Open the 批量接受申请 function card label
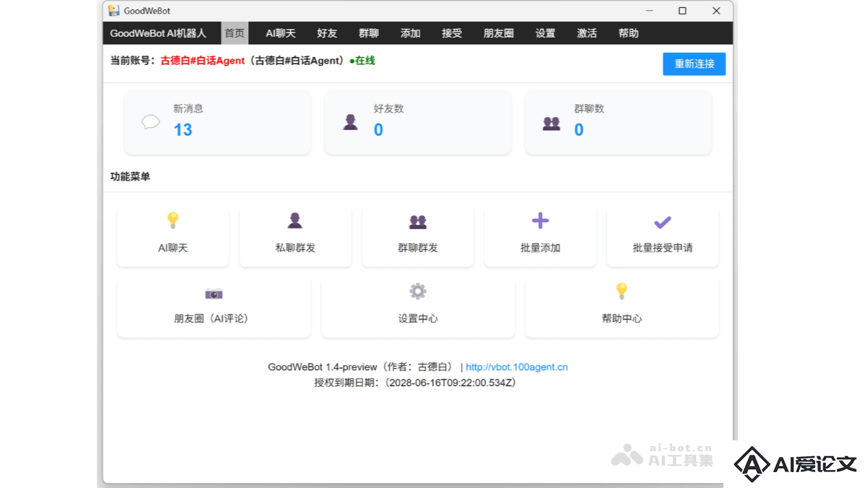 click(663, 247)
